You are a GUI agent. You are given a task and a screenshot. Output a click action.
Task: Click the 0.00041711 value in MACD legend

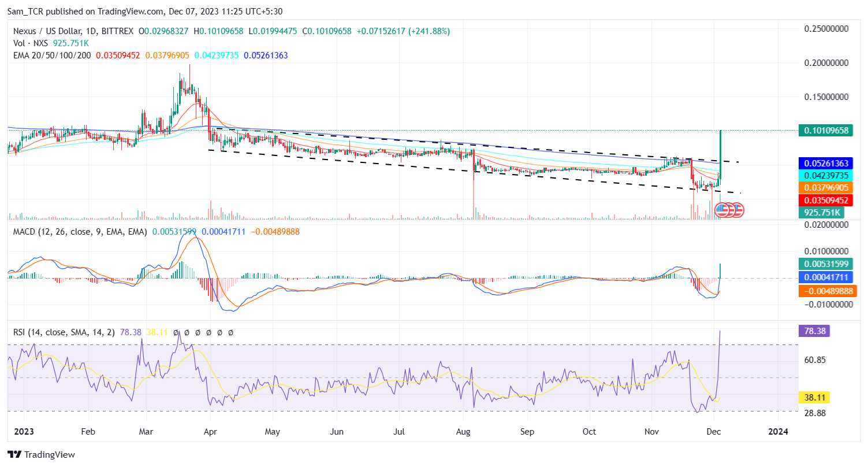223,231
